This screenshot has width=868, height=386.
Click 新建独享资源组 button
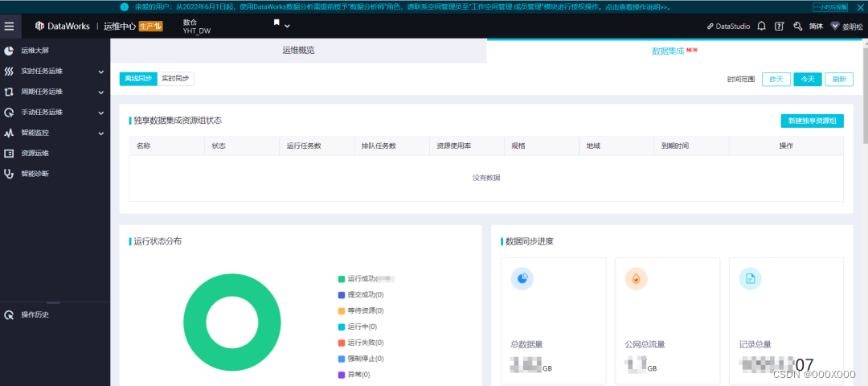coord(812,121)
